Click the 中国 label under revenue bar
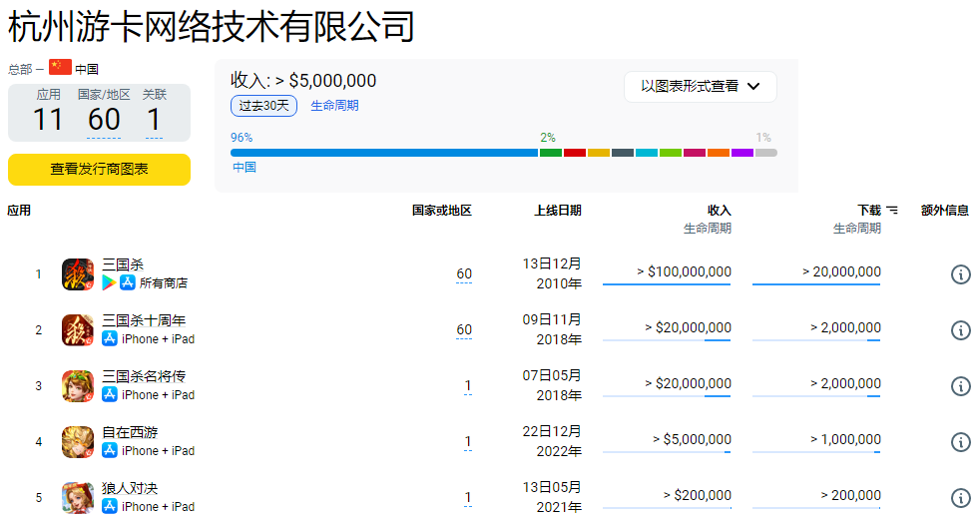Viewport: 980px width, 521px height. click(x=245, y=167)
